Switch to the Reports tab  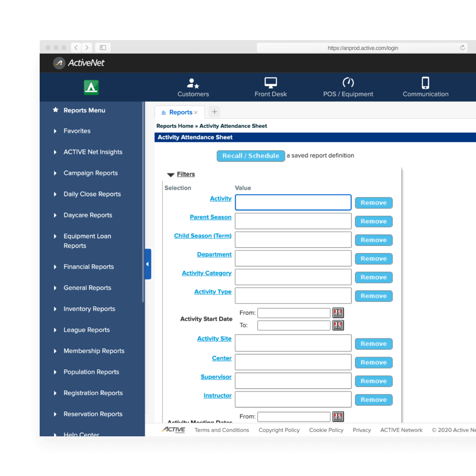[180, 112]
